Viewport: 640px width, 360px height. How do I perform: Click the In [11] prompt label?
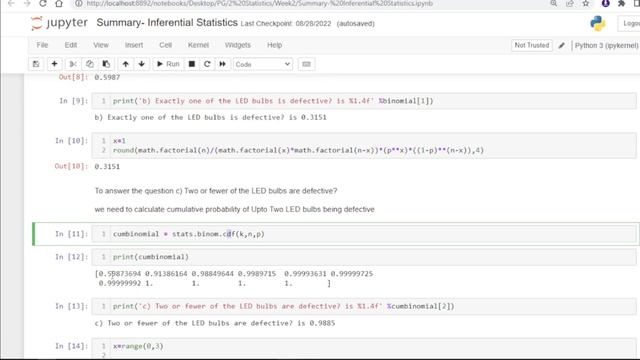tap(71, 234)
